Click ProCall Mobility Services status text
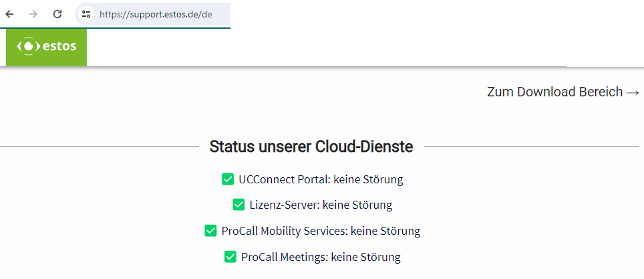 321,231
